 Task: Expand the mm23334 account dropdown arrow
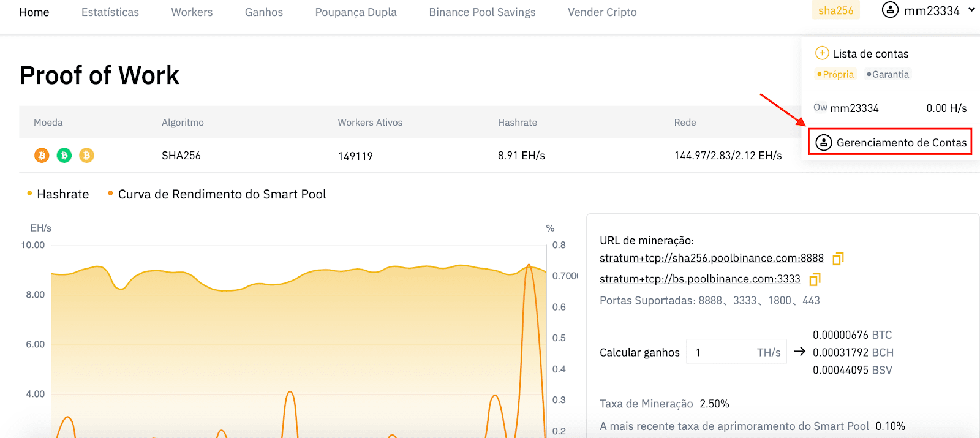(x=971, y=10)
